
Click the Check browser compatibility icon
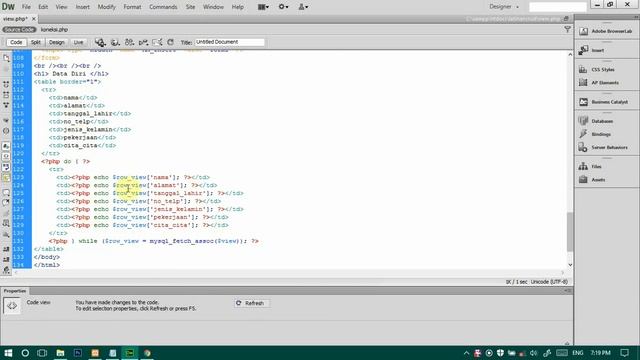point(157,42)
